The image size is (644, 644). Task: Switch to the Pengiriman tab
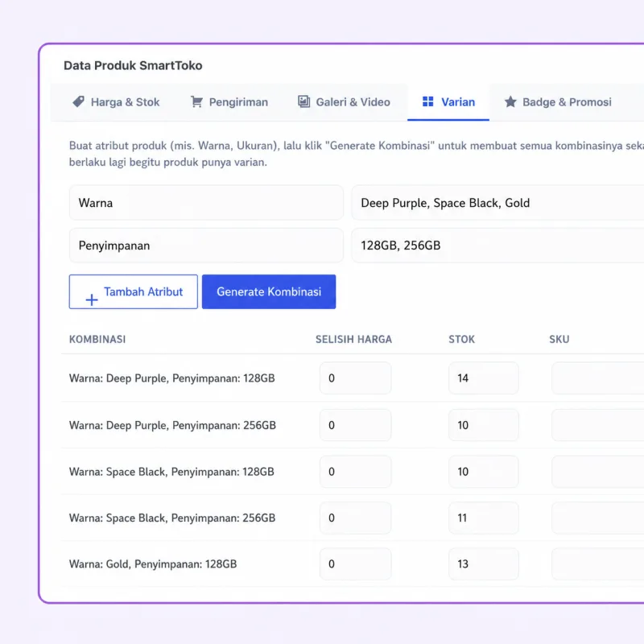coord(229,102)
